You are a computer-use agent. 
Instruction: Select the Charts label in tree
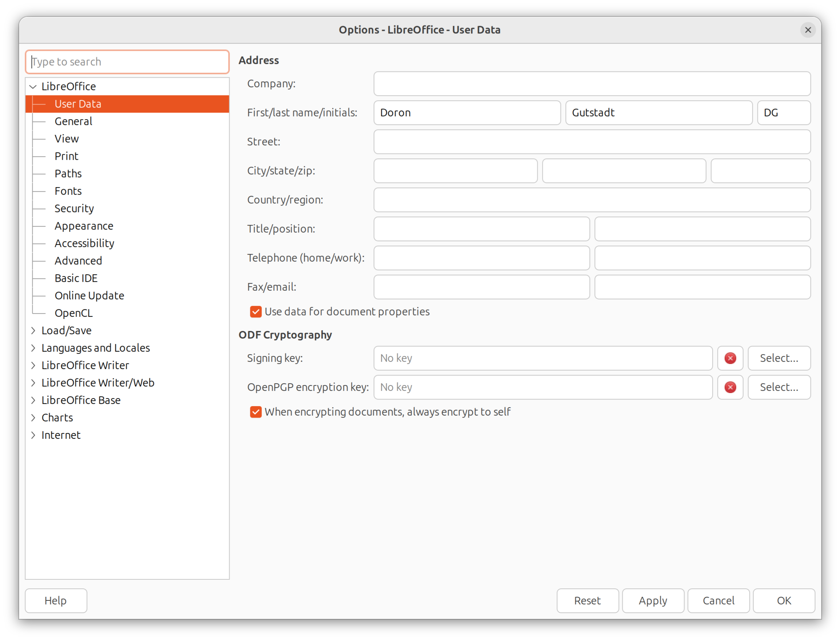[57, 417]
